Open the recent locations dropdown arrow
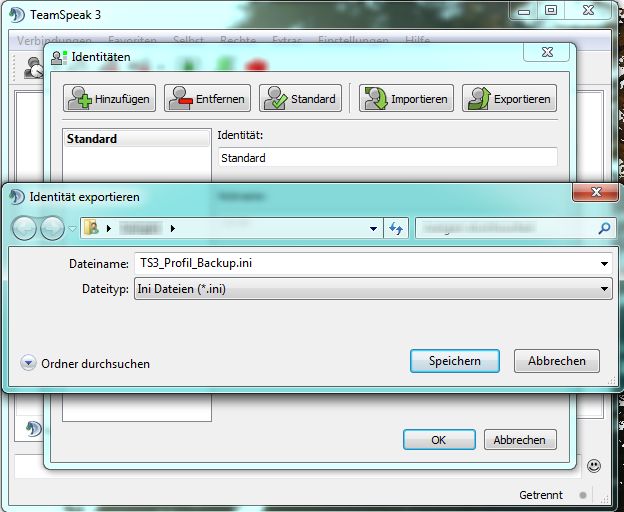 point(72,228)
